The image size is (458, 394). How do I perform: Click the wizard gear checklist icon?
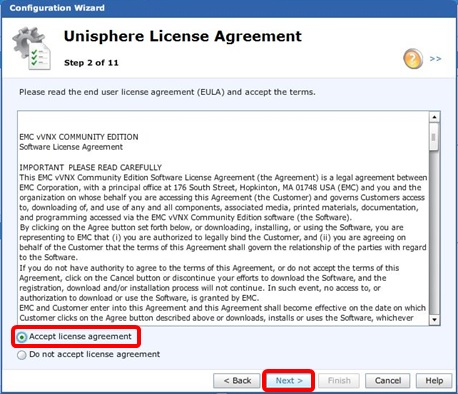pyautogui.click(x=32, y=48)
